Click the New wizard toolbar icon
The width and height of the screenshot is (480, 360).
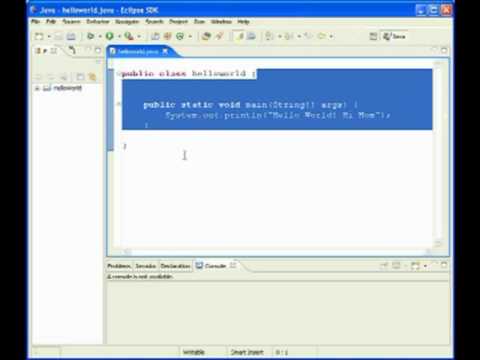(39, 36)
